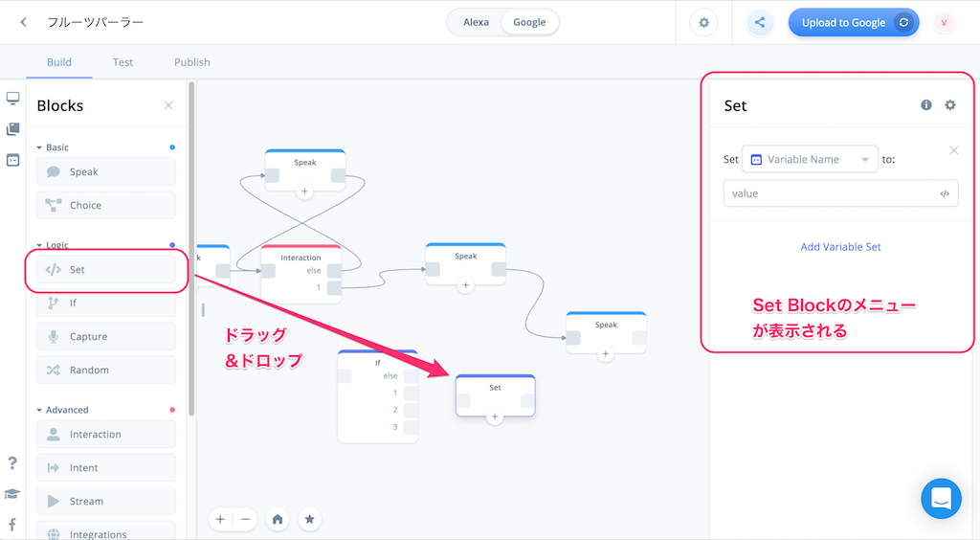The height and width of the screenshot is (540, 980).
Task: Open the canvas view icon in left sidebar
Action: (13, 98)
